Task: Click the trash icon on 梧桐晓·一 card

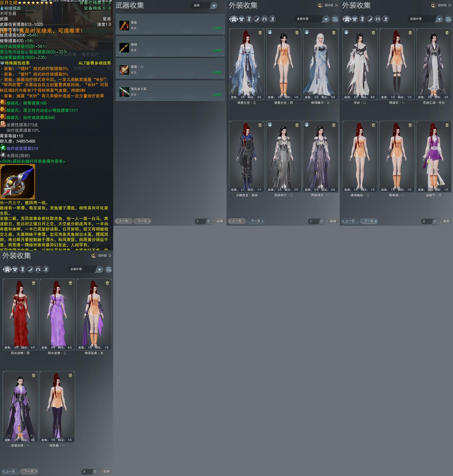Action: 410,125
